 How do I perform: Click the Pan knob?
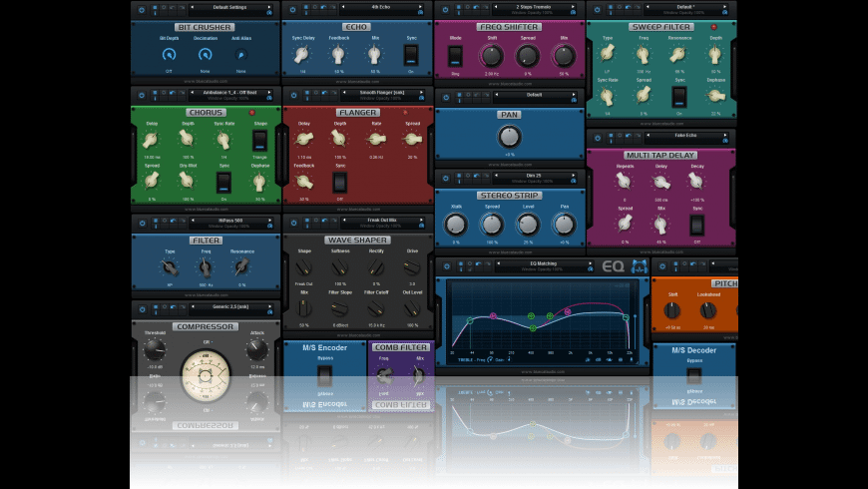click(509, 137)
